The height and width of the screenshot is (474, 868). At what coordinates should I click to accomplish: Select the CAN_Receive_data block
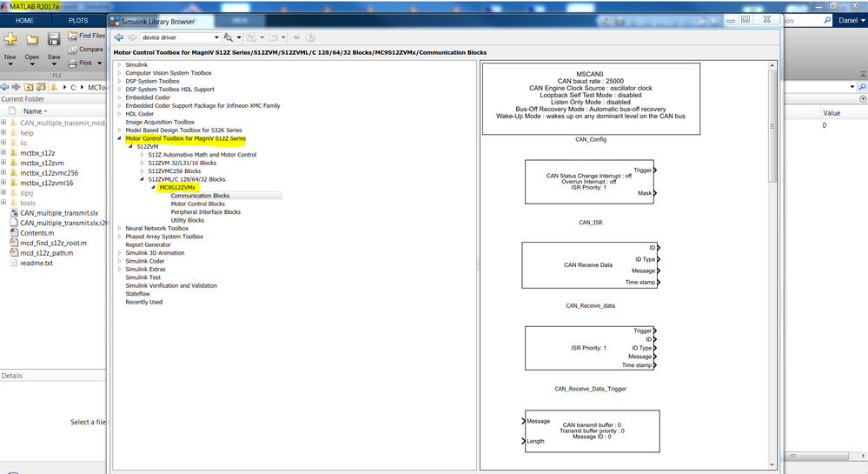pos(590,265)
